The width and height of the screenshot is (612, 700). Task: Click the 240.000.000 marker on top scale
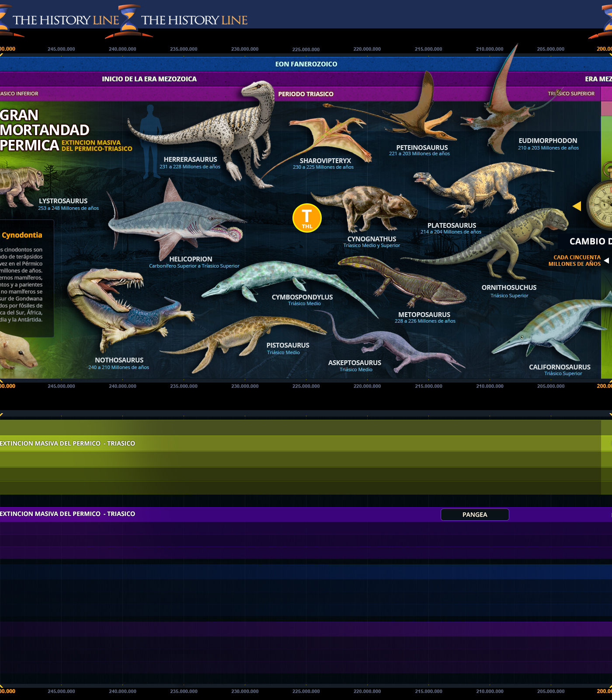(x=122, y=49)
